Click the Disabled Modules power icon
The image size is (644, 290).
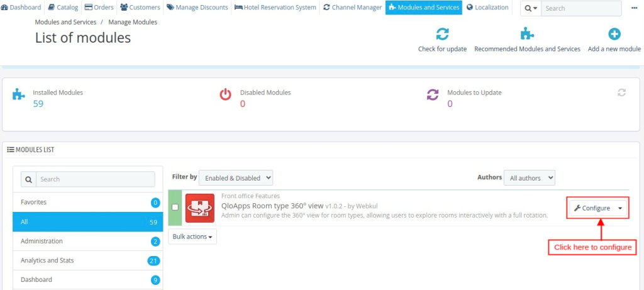pyautogui.click(x=225, y=95)
